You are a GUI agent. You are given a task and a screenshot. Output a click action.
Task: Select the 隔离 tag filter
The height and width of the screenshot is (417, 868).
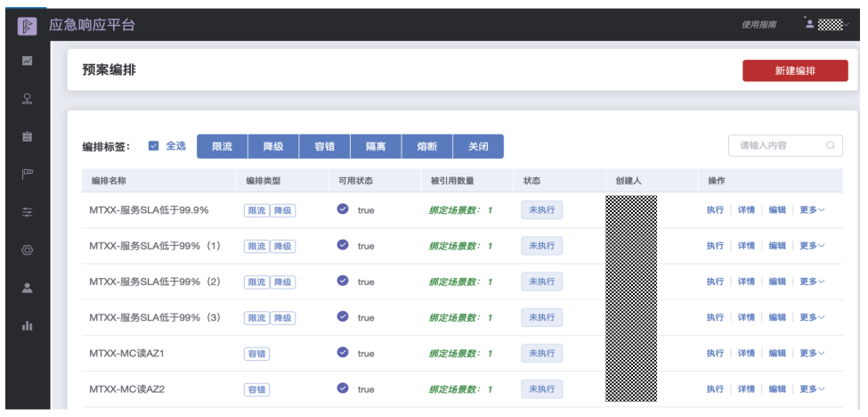(376, 147)
